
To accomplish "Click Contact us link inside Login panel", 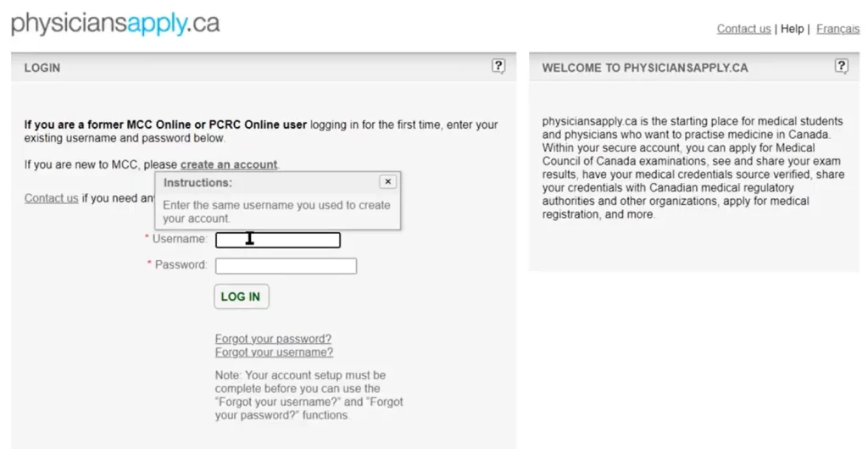I will [51, 198].
